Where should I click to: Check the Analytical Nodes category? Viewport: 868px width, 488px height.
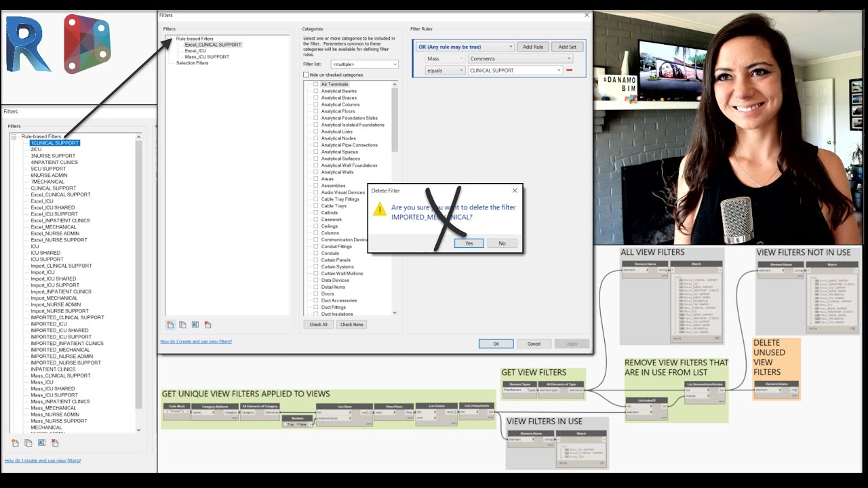pos(315,138)
